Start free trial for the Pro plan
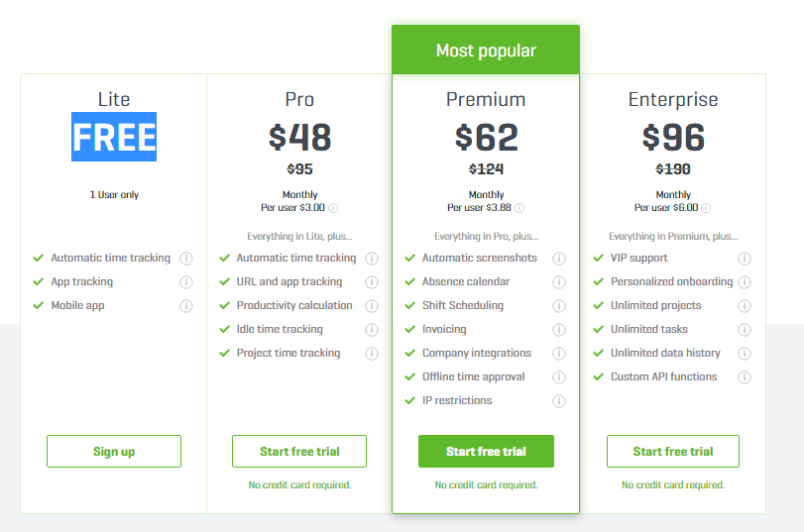The image size is (804, 532). click(x=299, y=451)
